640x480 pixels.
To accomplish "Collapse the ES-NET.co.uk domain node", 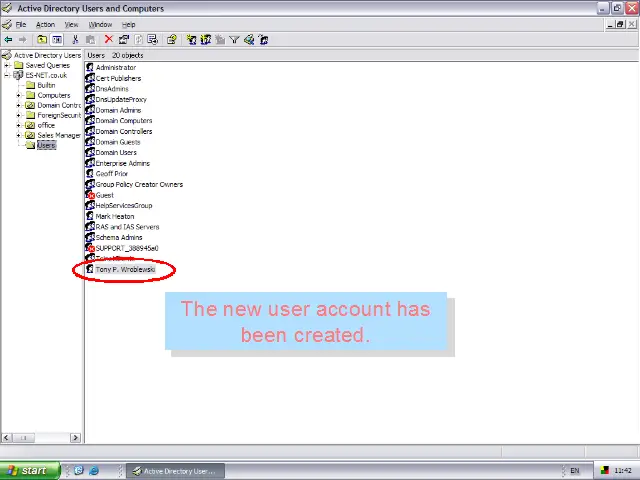I will [x=7, y=75].
